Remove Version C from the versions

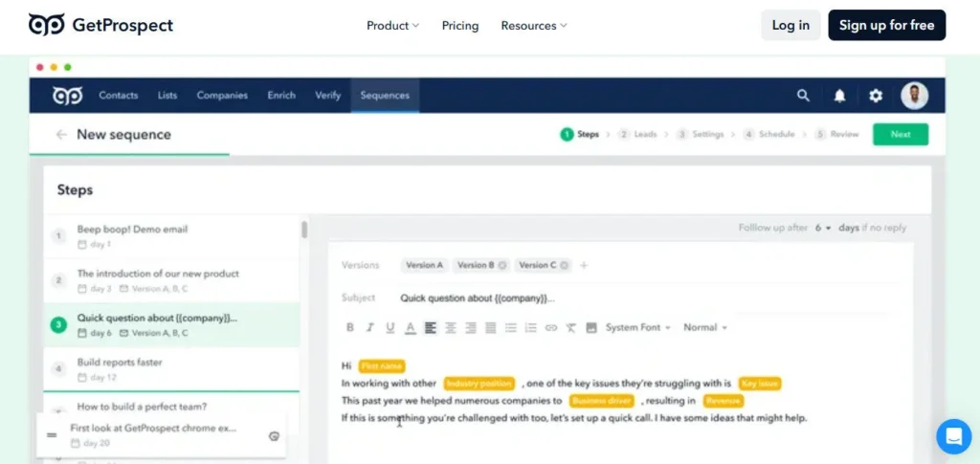564,265
